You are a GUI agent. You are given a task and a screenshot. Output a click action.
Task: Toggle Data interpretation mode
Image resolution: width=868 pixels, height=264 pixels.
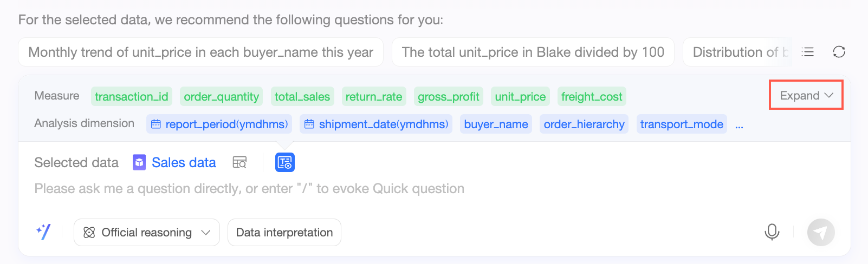284,233
